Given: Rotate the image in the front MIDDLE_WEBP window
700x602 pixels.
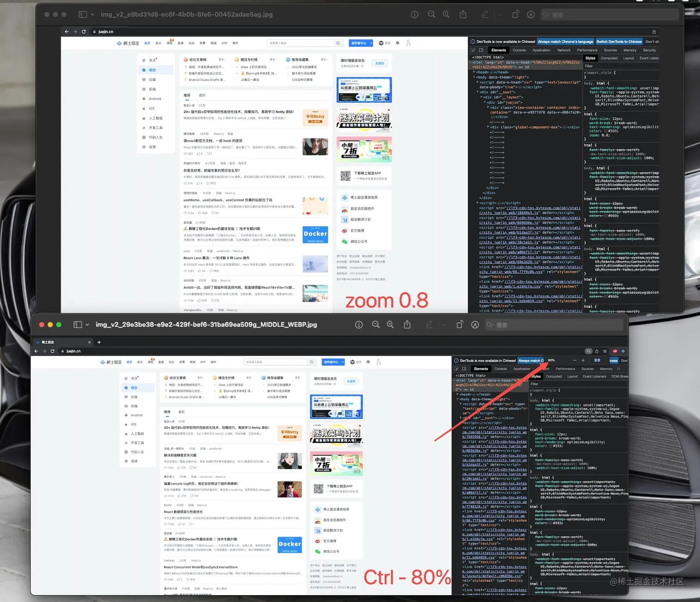Looking at the screenshot, I should tap(460, 325).
